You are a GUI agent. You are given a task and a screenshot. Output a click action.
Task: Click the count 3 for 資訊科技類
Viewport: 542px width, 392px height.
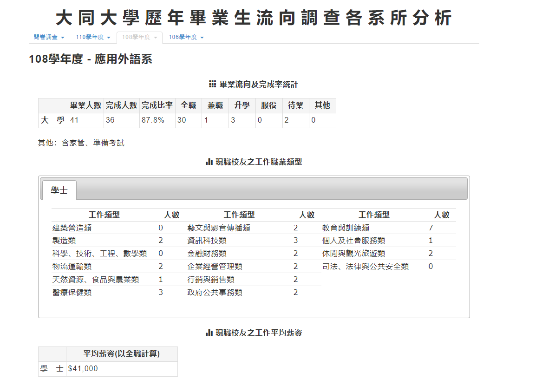point(295,241)
